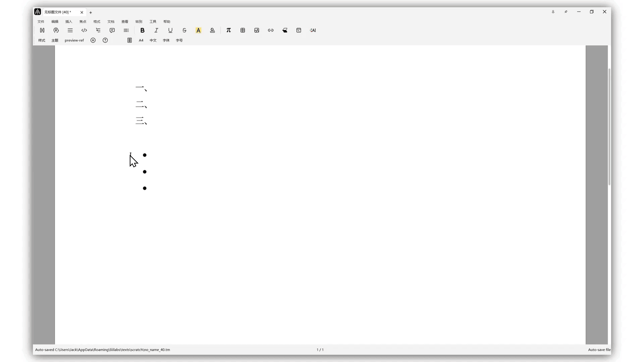This screenshot has width=644, height=362.
Task: Insert a table
Action: (x=243, y=30)
